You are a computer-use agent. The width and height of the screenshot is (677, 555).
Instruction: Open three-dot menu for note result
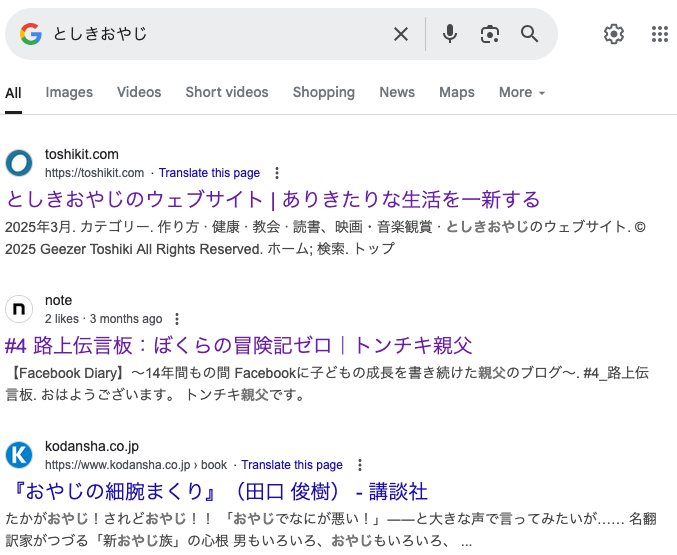click(177, 319)
